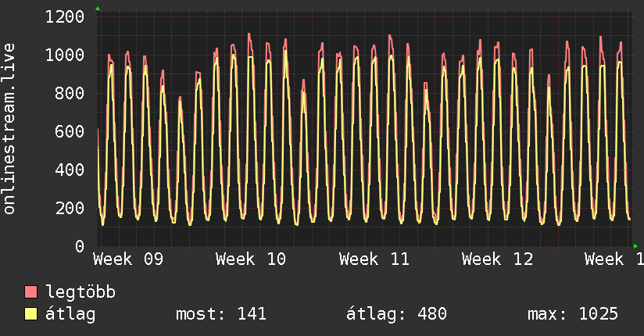Click the Week 12 axis label
This screenshot has height=336, width=644.
click(497, 259)
